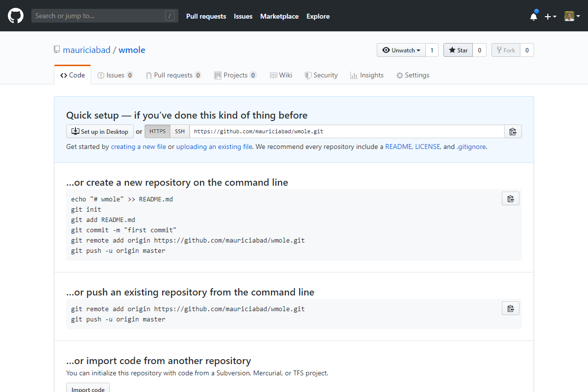Viewport: 588px width, 392px height.
Task: Copy the push existing repository commands
Action: point(511,308)
